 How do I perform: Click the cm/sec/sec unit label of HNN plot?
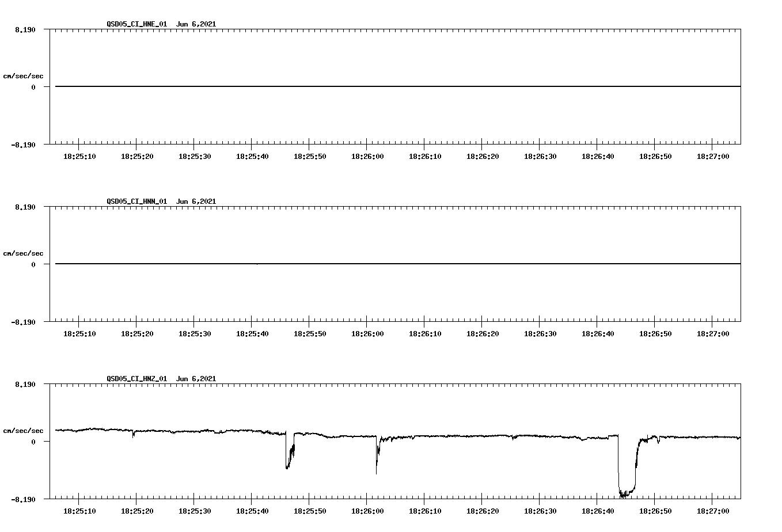23,253
